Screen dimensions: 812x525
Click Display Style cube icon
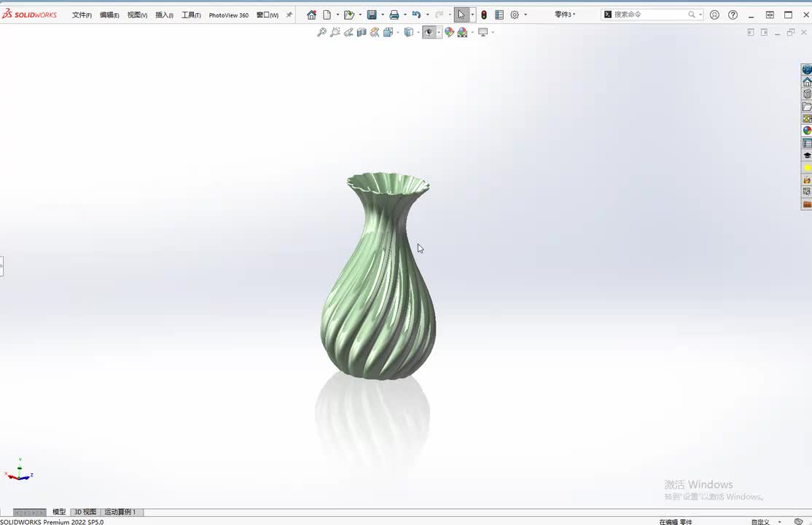pyautogui.click(x=409, y=32)
